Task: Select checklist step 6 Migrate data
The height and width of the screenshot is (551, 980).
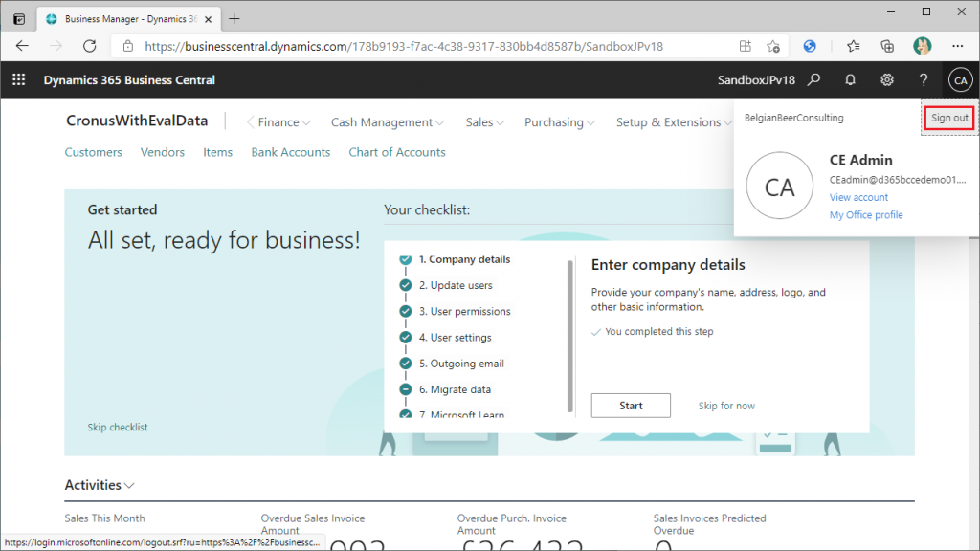Action: coord(455,390)
